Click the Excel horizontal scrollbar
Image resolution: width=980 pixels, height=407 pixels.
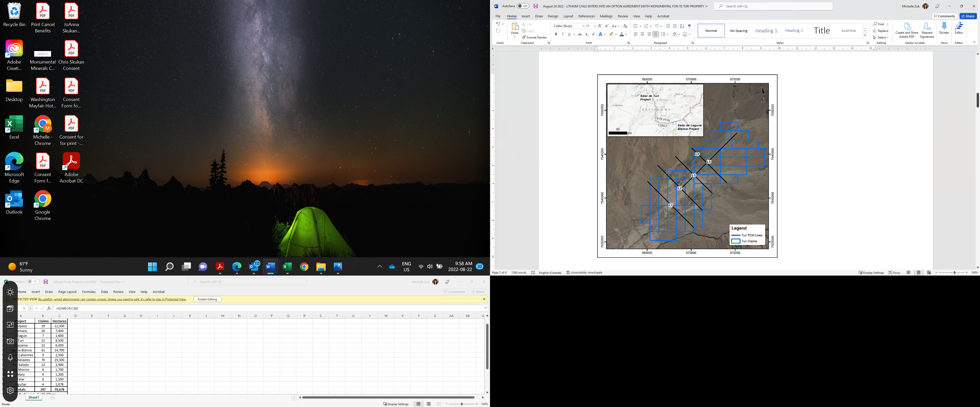click(x=388, y=398)
